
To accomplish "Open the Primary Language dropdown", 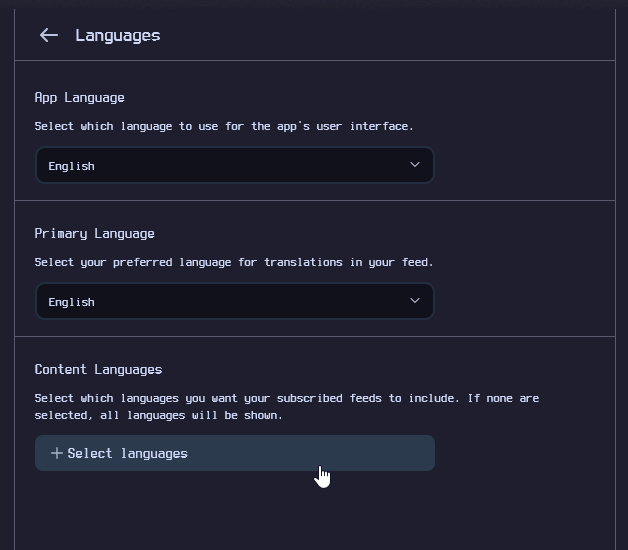I will click(x=234, y=302).
